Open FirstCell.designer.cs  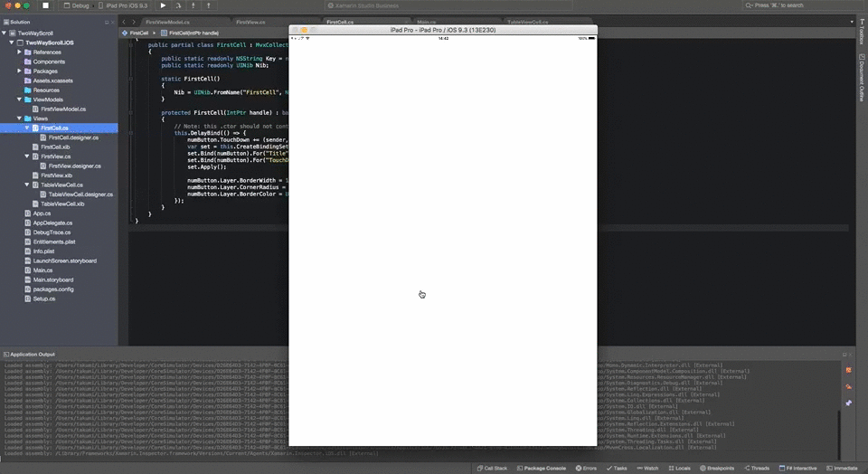[70, 137]
